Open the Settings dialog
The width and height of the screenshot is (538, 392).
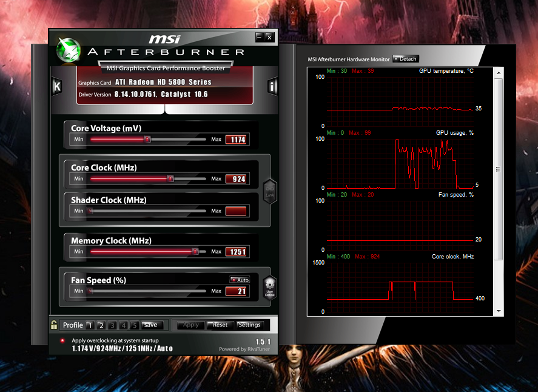click(x=249, y=325)
